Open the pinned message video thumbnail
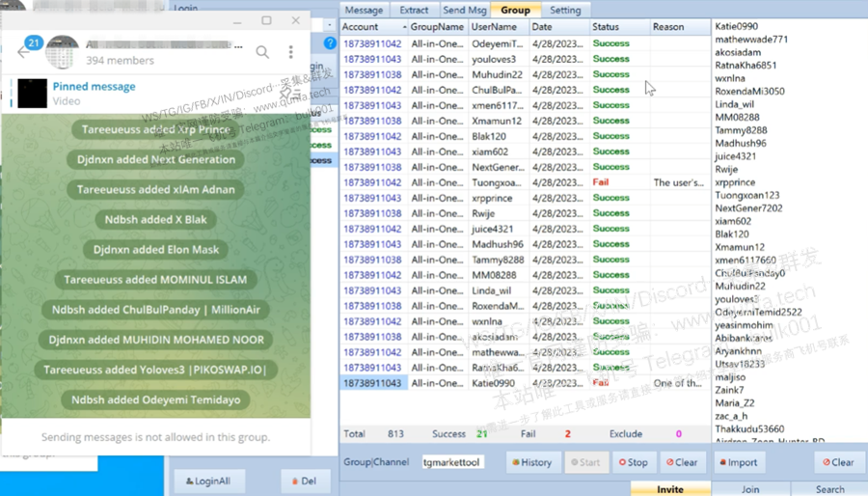Image resolution: width=868 pixels, height=496 pixels. pos(32,93)
